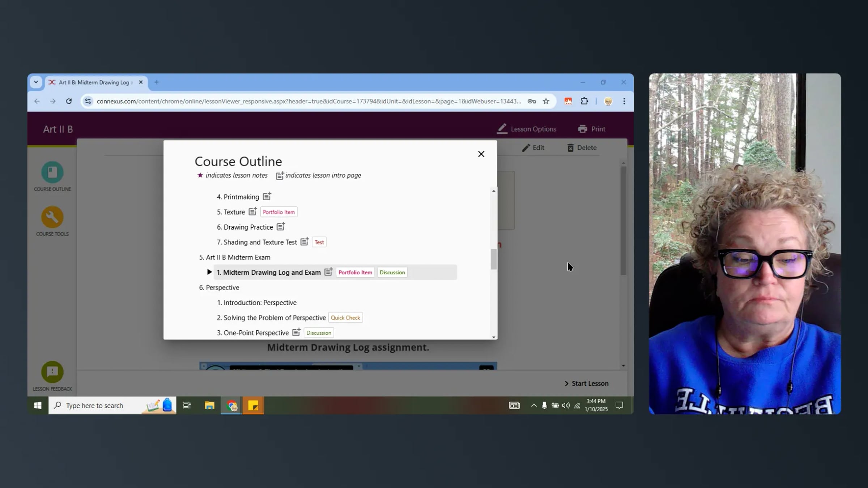Click the Quick Check tag
The image size is (868, 488).
(345, 318)
